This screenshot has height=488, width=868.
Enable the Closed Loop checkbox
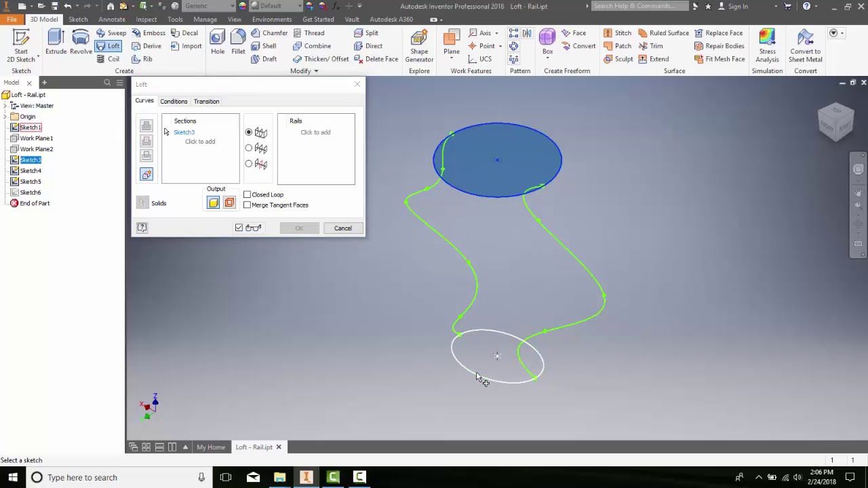click(x=248, y=195)
